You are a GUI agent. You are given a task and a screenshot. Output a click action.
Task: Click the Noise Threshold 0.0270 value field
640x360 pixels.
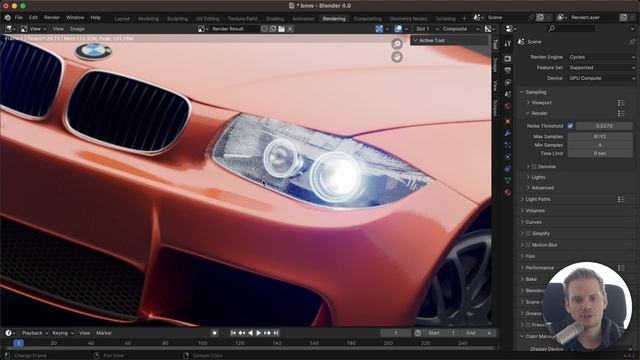click(604, 126)
